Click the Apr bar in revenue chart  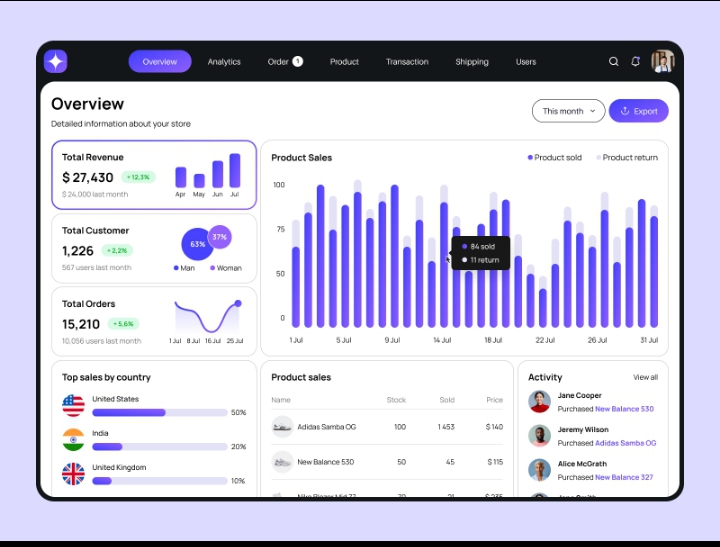click(x=180, y=177)
